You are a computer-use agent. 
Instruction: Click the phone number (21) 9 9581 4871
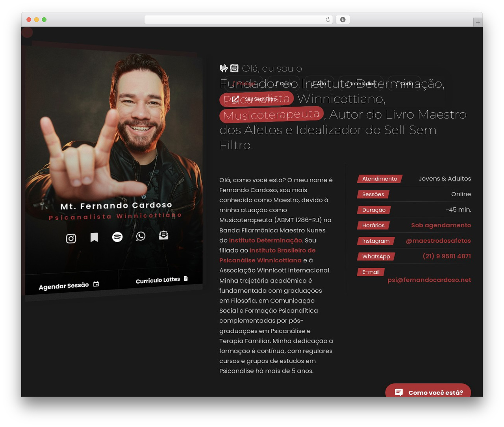point(447,256)
